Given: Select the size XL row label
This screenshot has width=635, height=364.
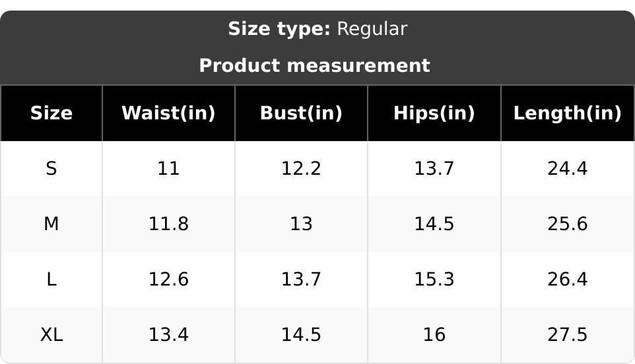Looking at the screenshot, I should [51, 335].
